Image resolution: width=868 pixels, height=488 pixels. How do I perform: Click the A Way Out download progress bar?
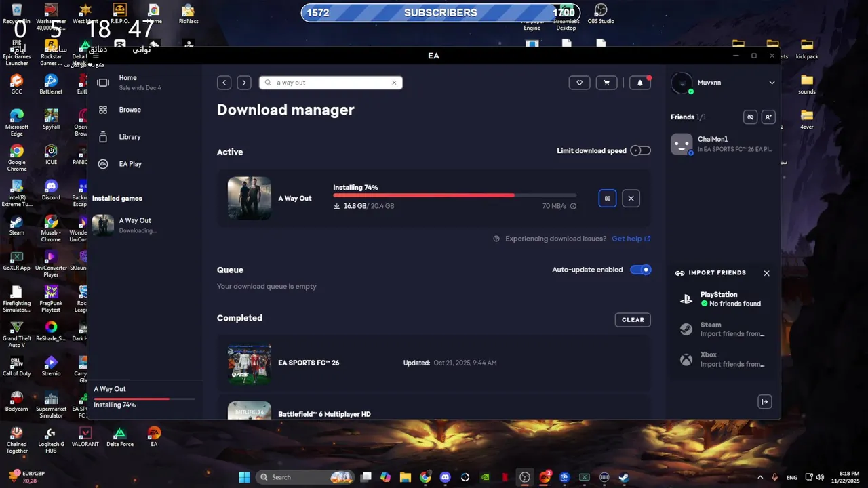point(454,195)
